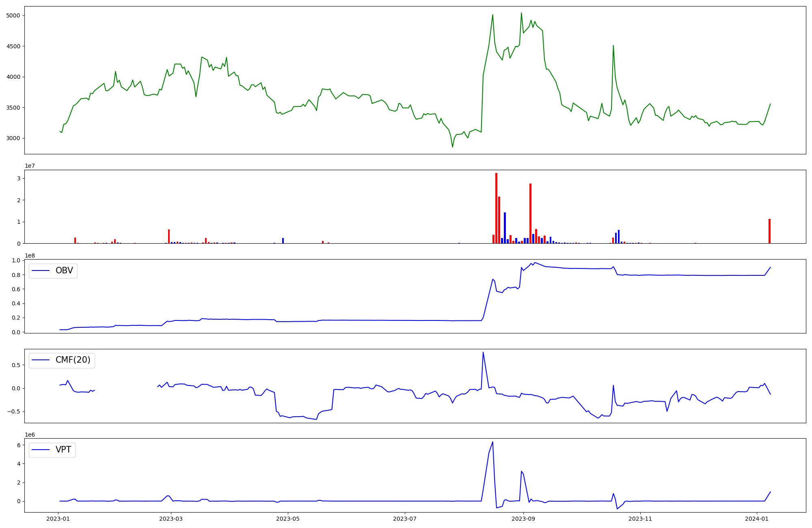The image size is (812, 528).
Task: Click the 1e7 volume axis exponent label
Action: pos(30,166)
